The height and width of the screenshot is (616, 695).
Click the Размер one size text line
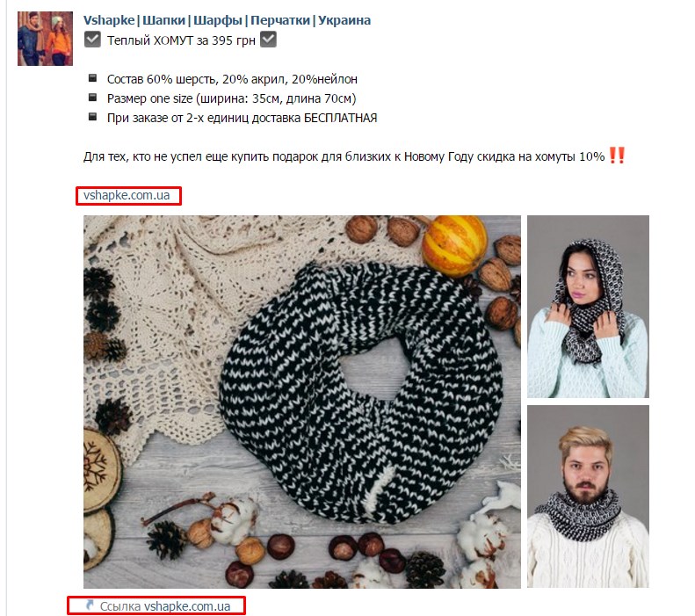[x=231, y=98]
